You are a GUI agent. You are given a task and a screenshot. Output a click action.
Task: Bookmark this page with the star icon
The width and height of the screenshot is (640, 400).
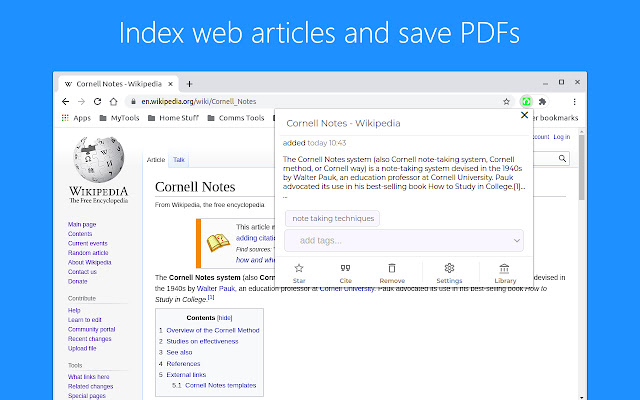(506, 102)
